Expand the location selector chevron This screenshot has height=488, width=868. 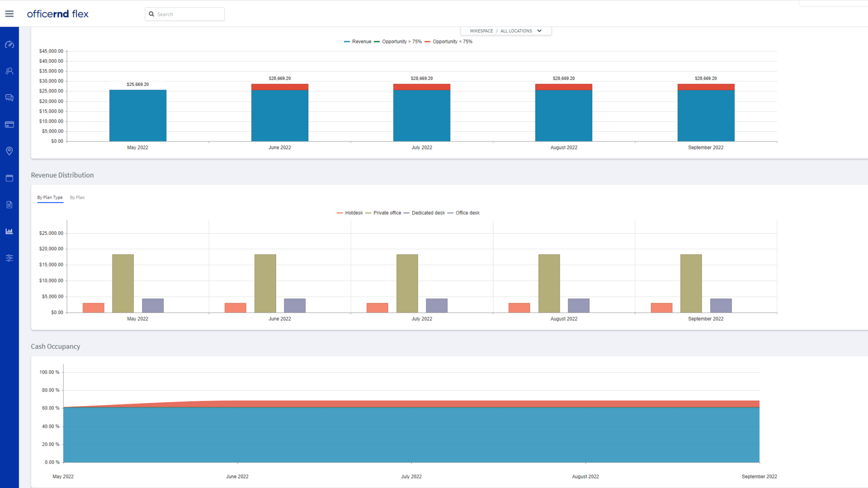click(539, 31)
